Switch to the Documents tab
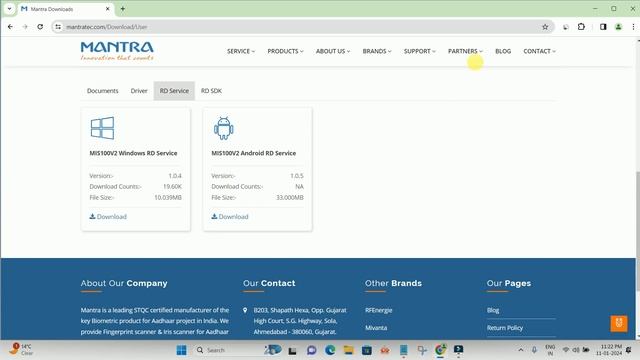Screen dimensions: 640x360 pos(102,91)
